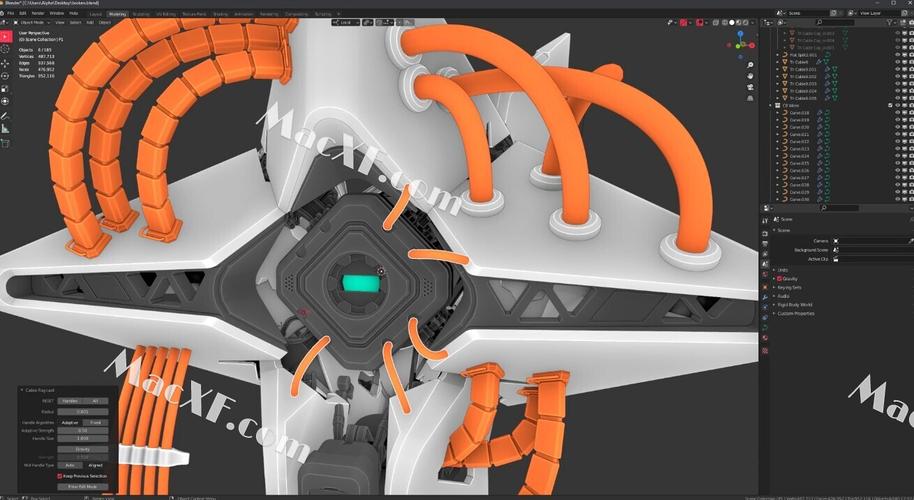
Task: Collapse the CF Wires collection
Action: coord(772,105)
